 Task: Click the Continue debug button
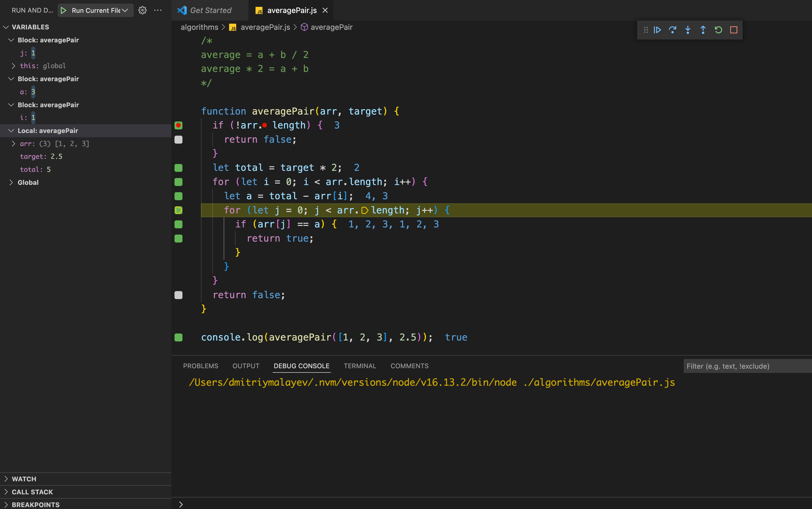click(x=657, y=30)
